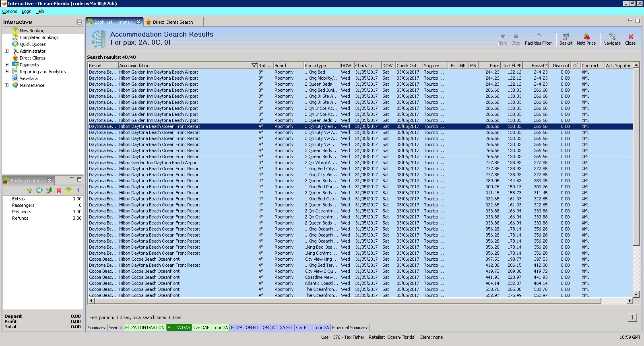Click green plus in Booking contents
644x346 pixels.
[30, 190]
